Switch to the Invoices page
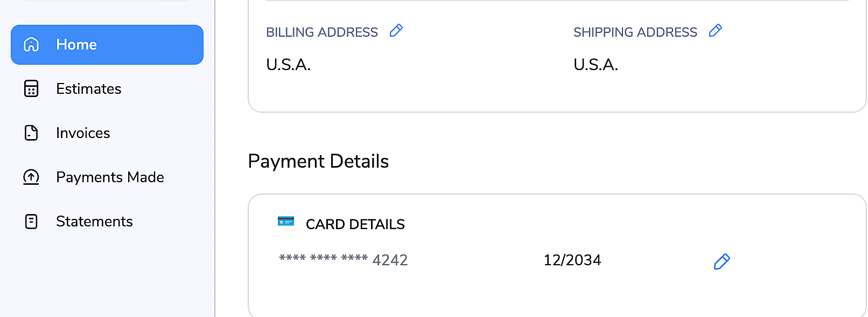Viewport: 868px width, 317px height. click(x=82, y=133)
